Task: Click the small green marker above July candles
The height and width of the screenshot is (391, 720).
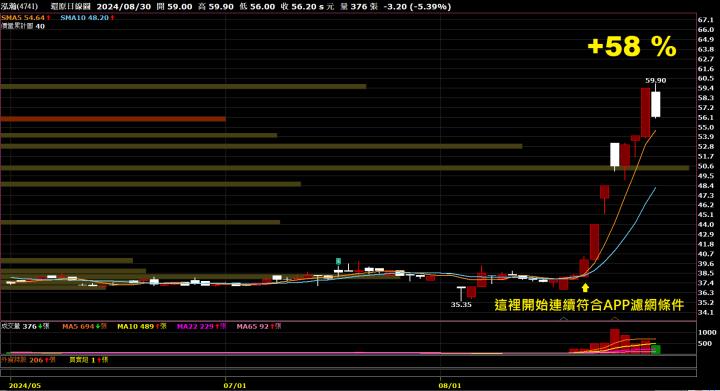Action: pyautogui.click(x=338, y=261)
